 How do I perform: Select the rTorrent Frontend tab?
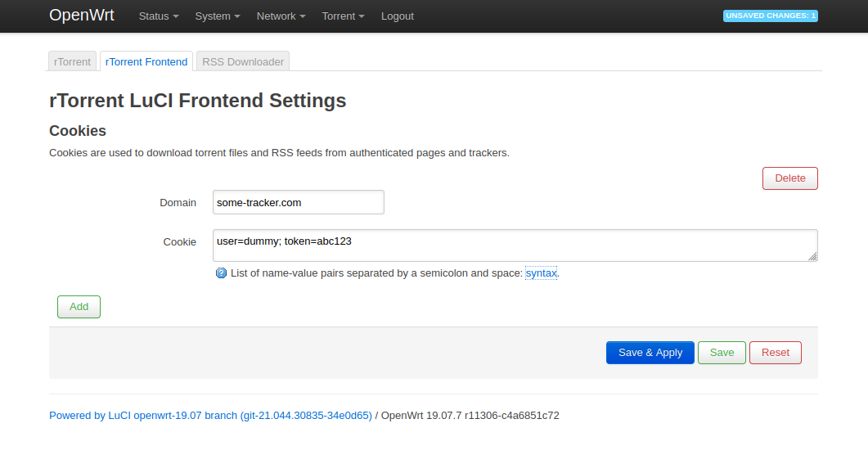[x=146, y=61]
